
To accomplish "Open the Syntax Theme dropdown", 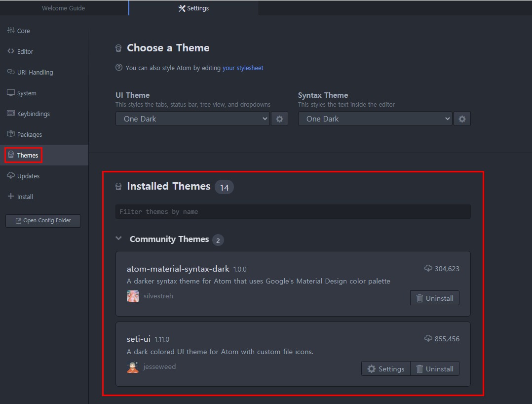I will pos(375,119).
